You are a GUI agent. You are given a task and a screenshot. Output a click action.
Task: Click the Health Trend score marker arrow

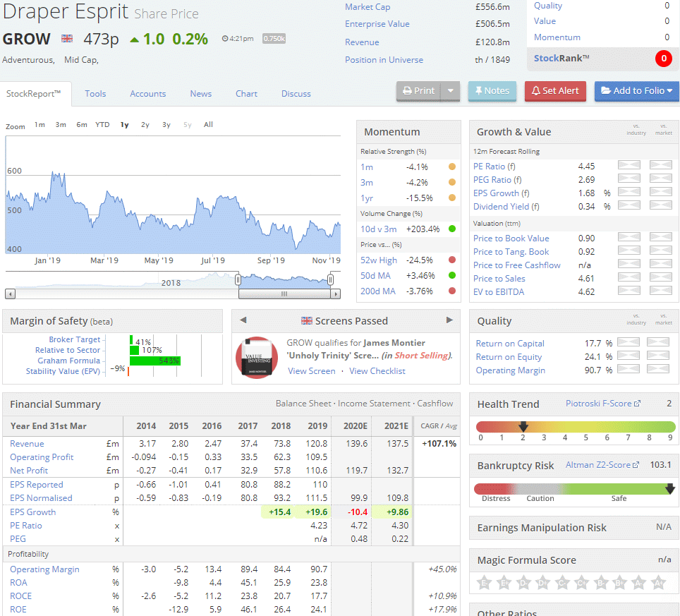pos(523,426)
